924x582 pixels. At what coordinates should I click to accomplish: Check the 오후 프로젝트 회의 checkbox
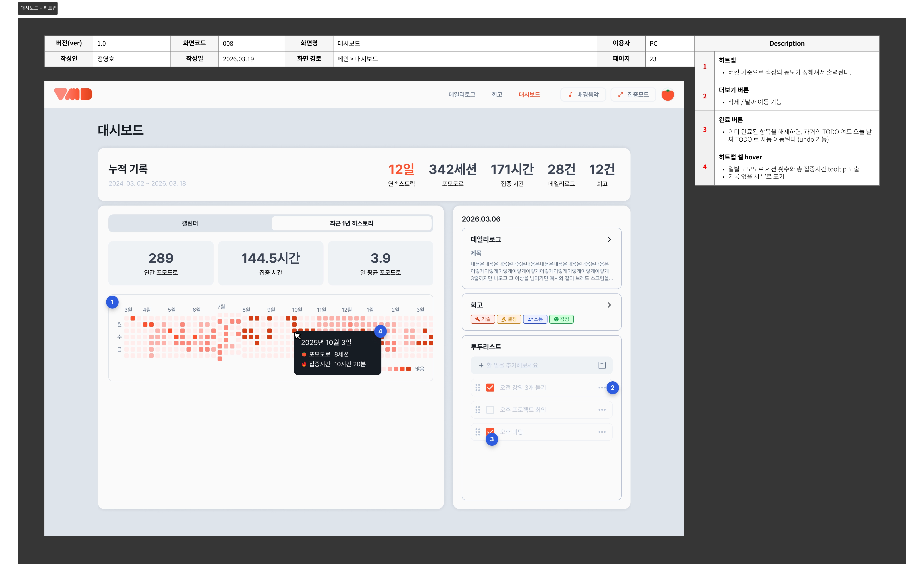point(490,410)
